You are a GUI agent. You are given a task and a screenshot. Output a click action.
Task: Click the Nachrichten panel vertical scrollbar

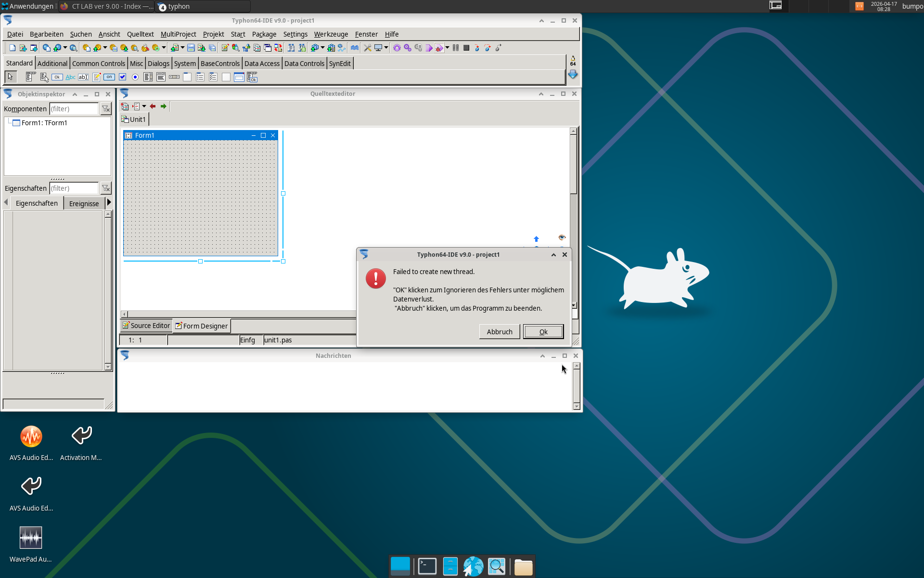pos(577,386)
